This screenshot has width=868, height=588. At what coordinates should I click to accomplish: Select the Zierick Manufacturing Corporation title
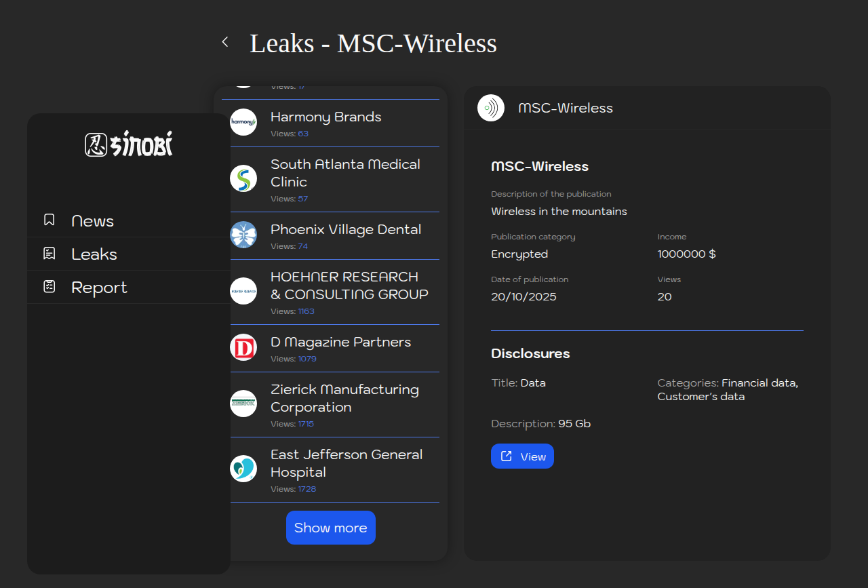tap(344, 398)
